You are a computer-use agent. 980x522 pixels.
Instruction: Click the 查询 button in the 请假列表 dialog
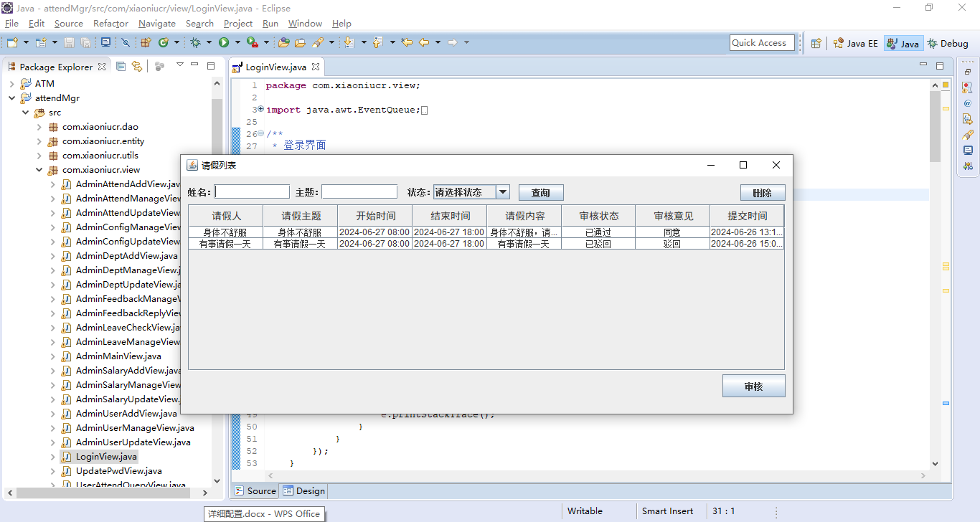tap(541, 193)
